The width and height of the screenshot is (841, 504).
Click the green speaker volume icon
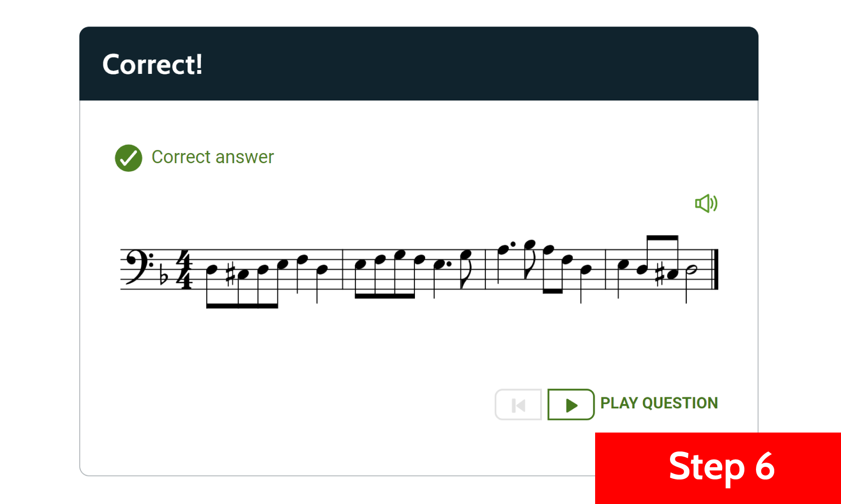pos(706,204)
